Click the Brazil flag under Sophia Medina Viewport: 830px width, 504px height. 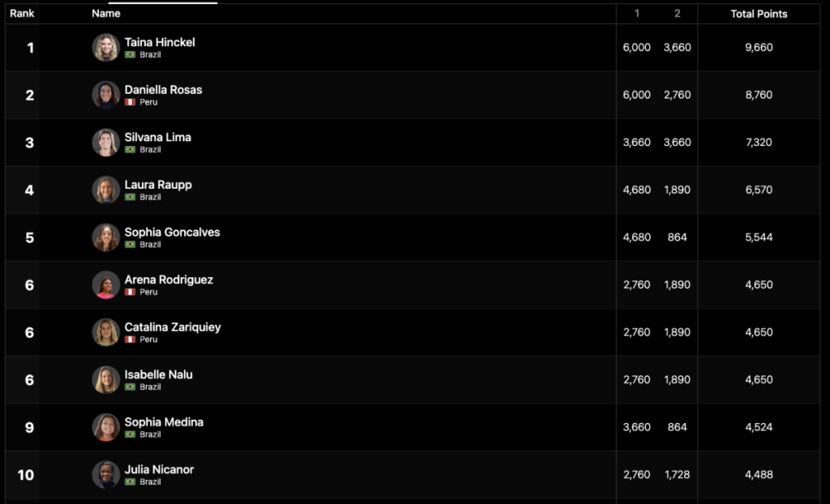coord(130,434)
